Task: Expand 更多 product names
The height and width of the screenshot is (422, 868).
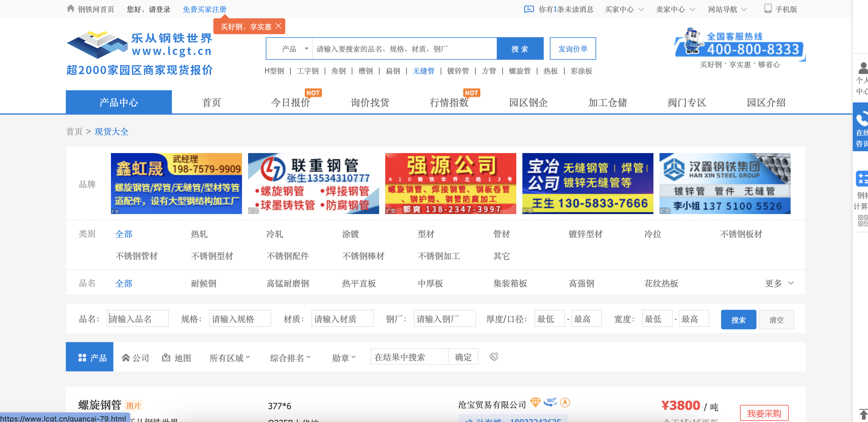Action: [x=779, y=283]
